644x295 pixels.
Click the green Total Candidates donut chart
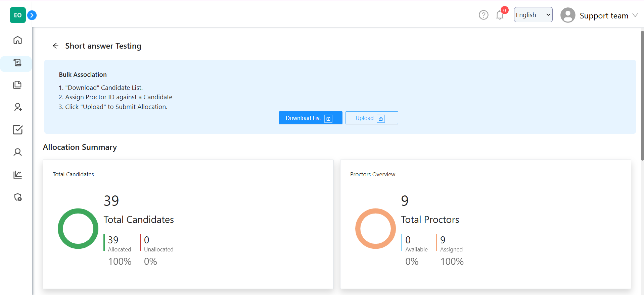point(78,229)
